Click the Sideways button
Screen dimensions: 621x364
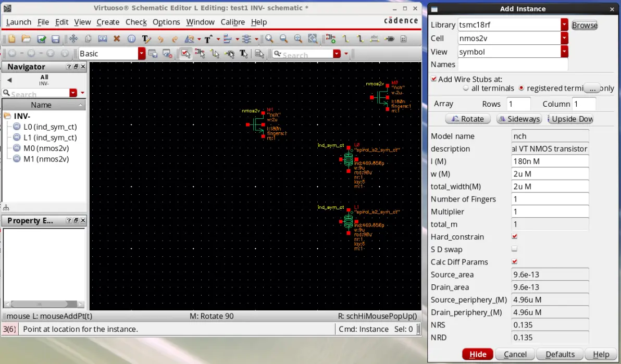(x=519, y=119)
